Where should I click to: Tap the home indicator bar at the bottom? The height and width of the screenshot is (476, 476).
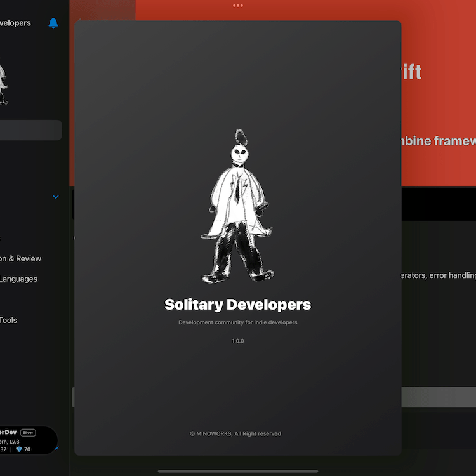(x=238, y=471)
